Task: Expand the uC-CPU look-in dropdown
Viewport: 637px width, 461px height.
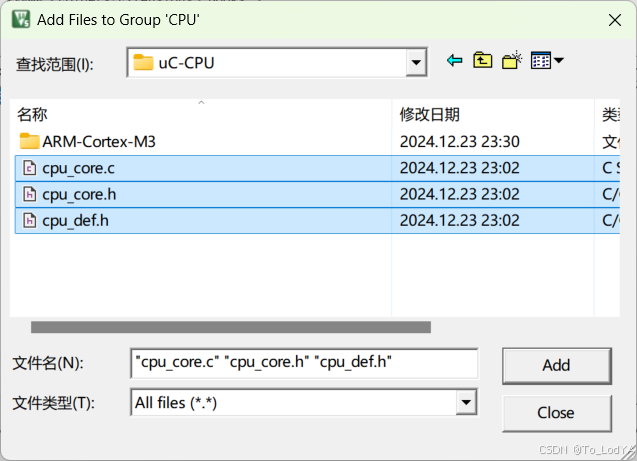Action: (x=416, y=63)
